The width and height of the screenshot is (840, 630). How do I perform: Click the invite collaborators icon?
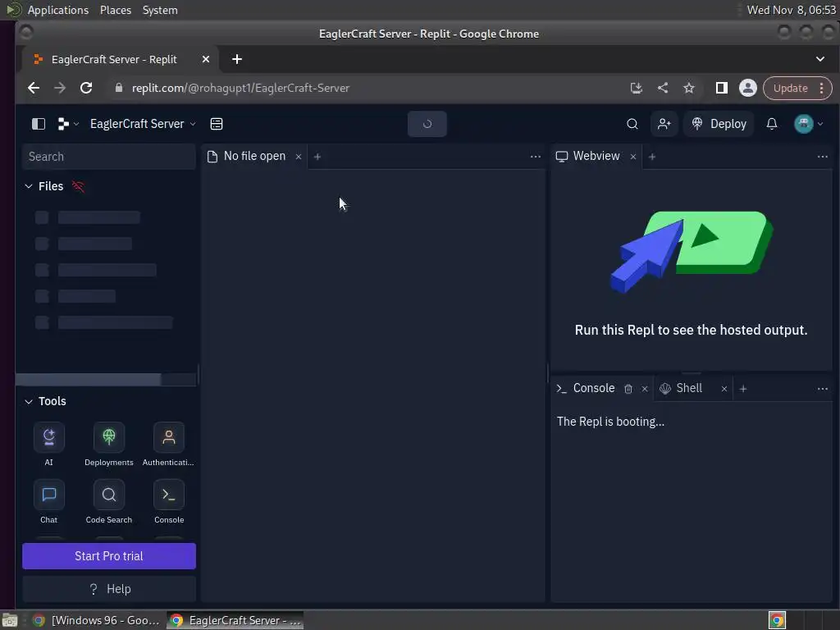(x=664, y=124)
